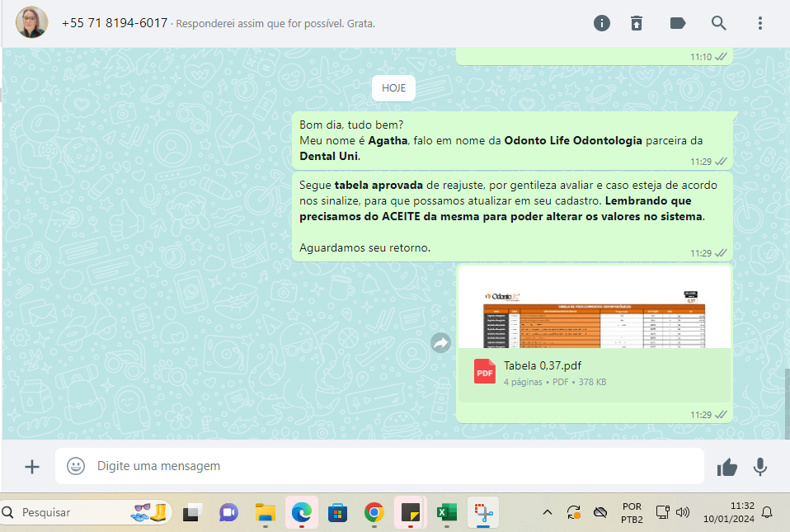Open Google Chrome from the taskbar
Image resolution: width=790 pixels, height=532 pixels.
pos(374,512)
